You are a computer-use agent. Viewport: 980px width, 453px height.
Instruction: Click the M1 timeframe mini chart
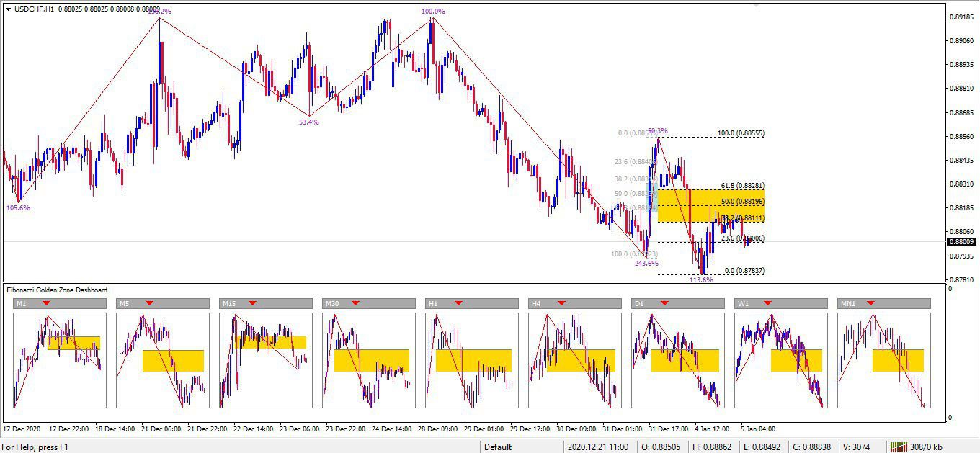coord(60,360)
